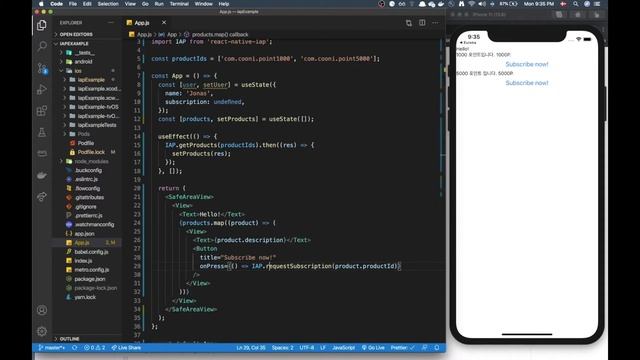The image size is (640, 360).
Task: Click the products.map() callback breadcrumb
Action: [220, 35]
